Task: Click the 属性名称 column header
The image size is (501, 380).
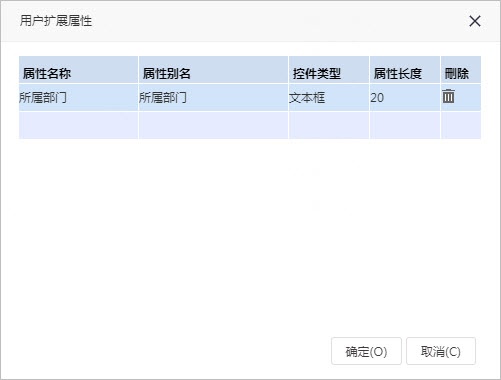Action: click(x=78, y=70)
